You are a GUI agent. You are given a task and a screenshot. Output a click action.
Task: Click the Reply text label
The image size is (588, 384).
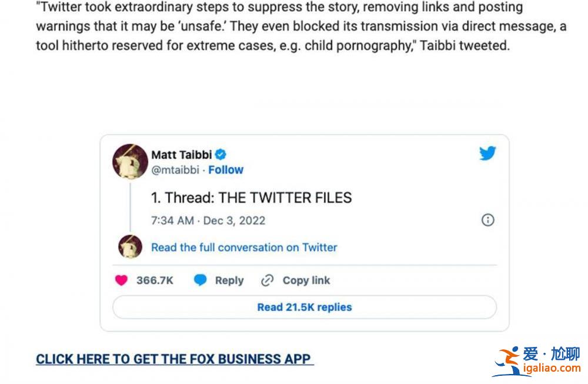tap(229, 281)
